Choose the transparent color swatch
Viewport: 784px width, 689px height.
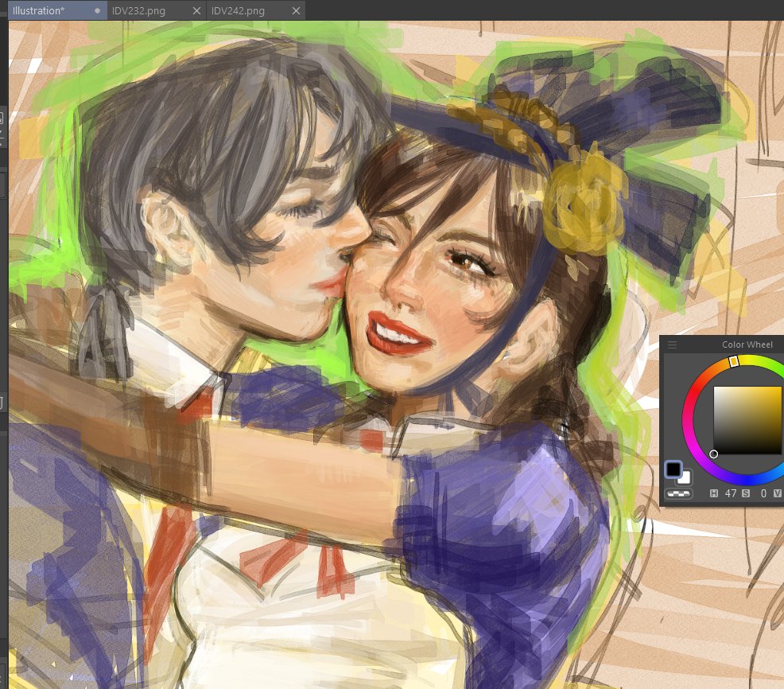(678, 494)
